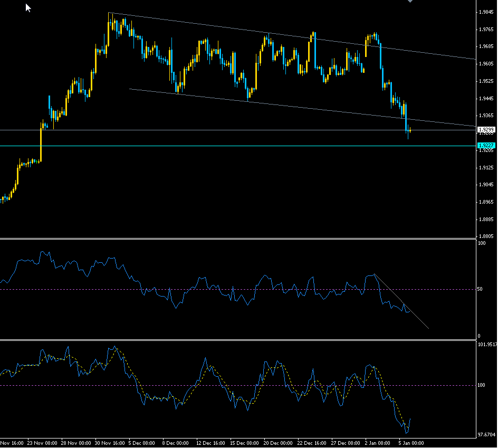
Task: Click the 1.9525 price scale label
Action: pyautogui.click(x=486, y=81)
